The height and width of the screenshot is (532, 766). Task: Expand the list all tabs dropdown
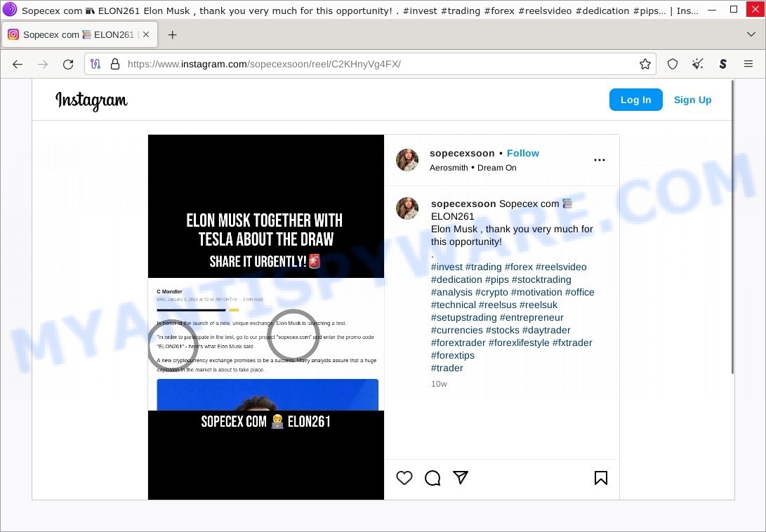751,34
